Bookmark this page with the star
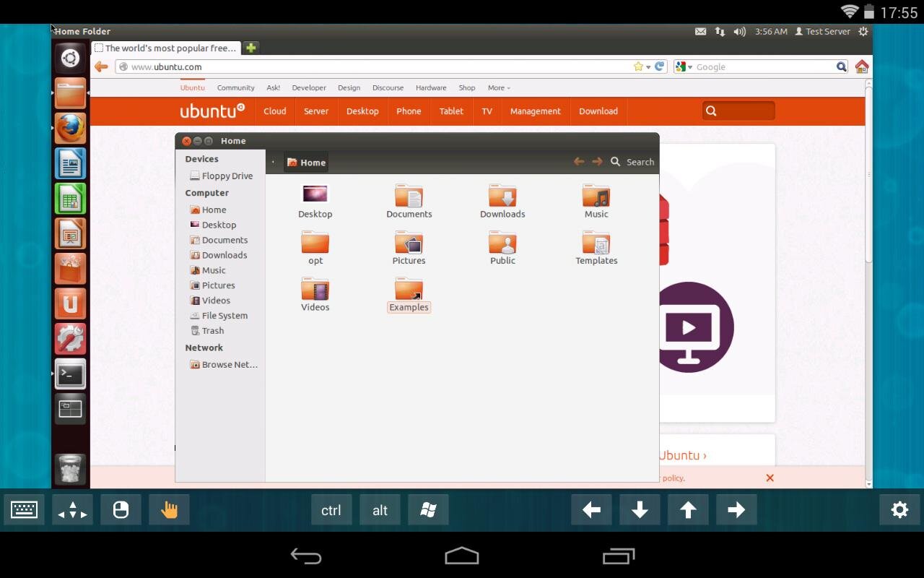This screenshot has height=578, width=924. 637,66
